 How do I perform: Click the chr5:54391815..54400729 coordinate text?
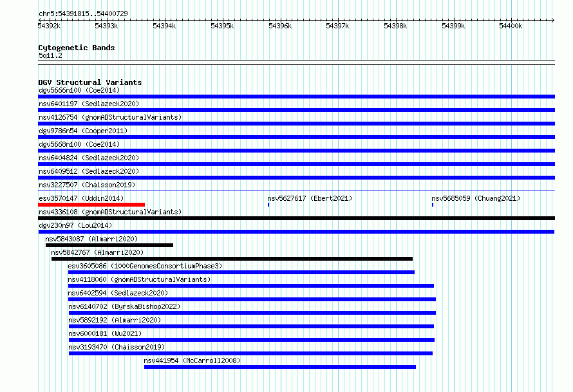click(x=83, y=14)
